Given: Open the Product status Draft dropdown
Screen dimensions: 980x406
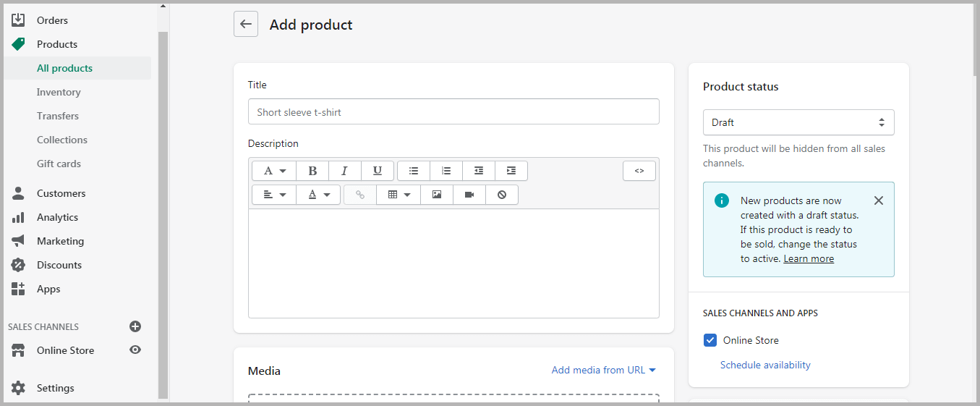Looking at the screenshot, I should [x=798, y=122].
